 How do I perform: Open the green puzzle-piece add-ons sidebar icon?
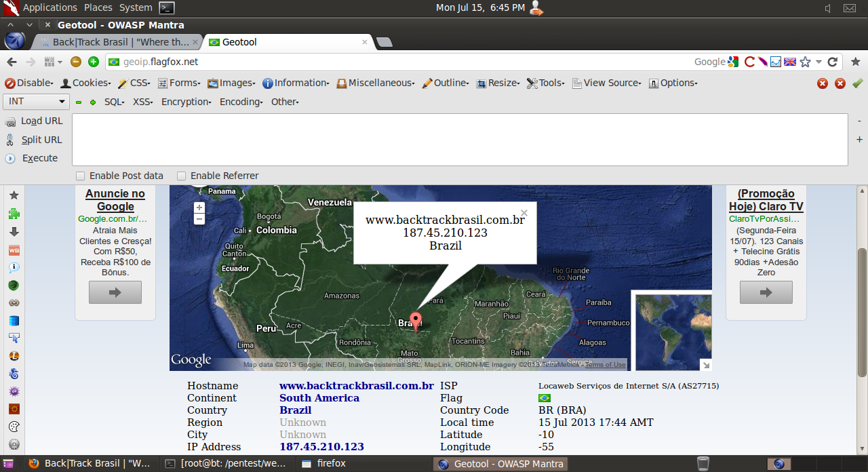pyautogui.click(x=14, y=214)
